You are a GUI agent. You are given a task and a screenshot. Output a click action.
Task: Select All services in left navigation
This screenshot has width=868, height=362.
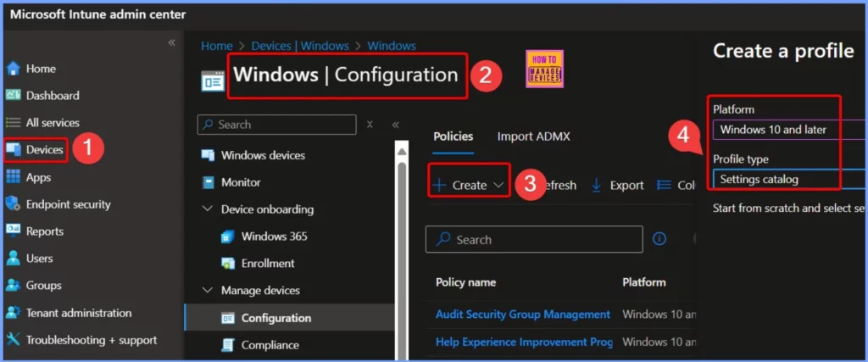(53, 123)
